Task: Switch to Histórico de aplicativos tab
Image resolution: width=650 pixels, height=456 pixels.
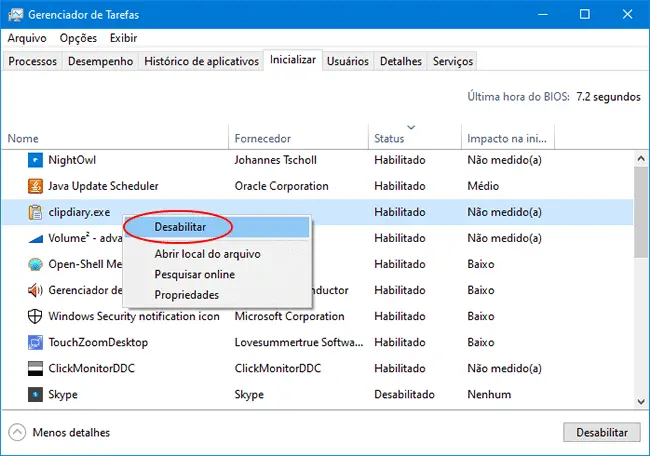Action: tap(201, 61)
